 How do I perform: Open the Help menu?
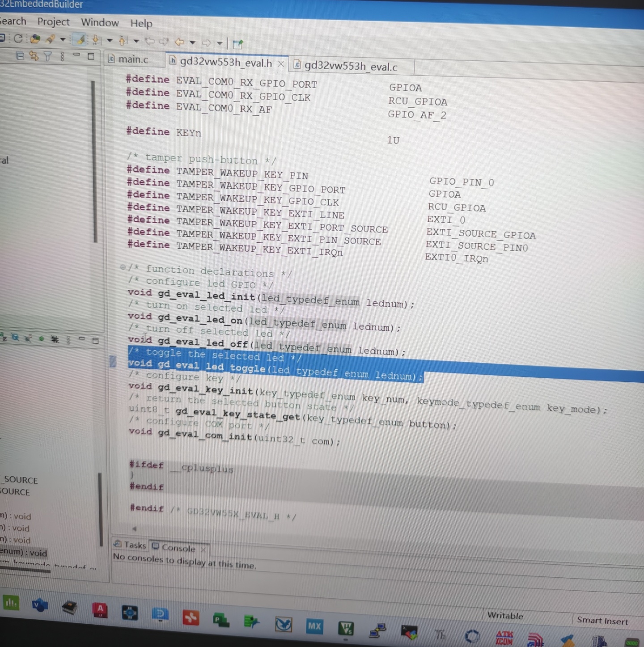pyautogui.click(x=141, y=23)
